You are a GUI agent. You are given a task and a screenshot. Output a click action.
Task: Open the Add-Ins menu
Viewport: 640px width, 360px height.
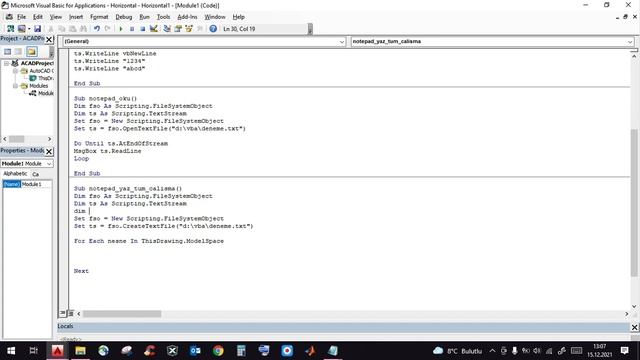[x=187, y=17]
